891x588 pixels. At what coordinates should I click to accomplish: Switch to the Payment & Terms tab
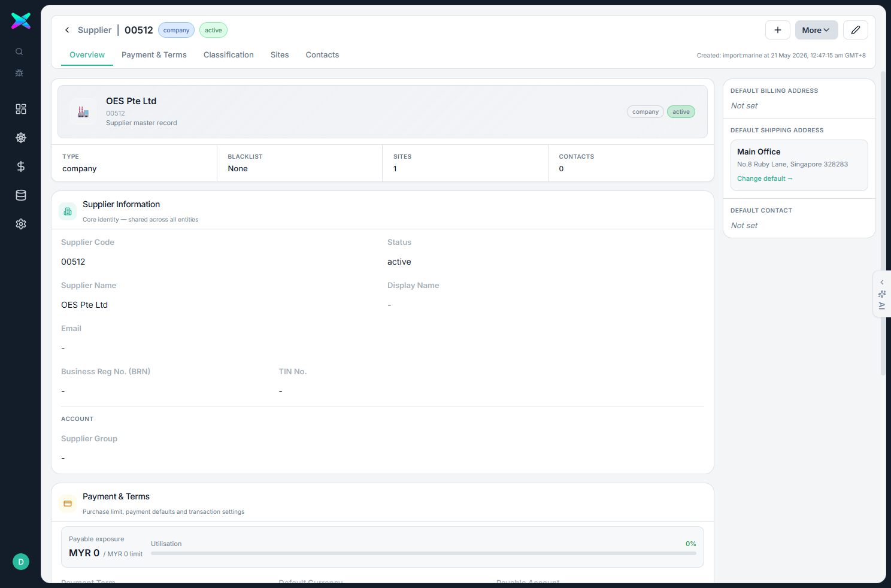154,54
